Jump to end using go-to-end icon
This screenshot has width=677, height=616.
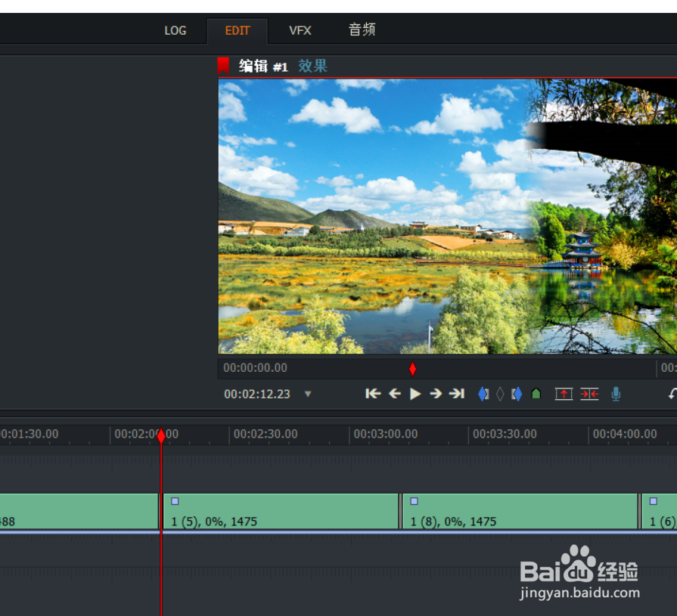[458, 393]
